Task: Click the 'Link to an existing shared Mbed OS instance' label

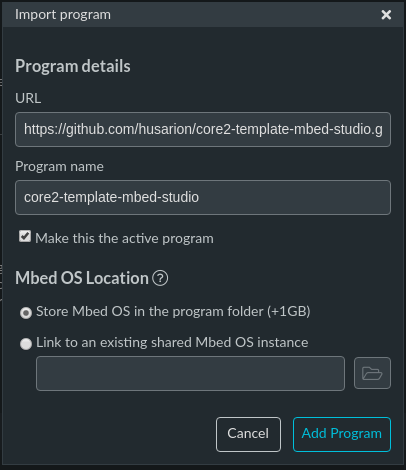Action: 172,343
